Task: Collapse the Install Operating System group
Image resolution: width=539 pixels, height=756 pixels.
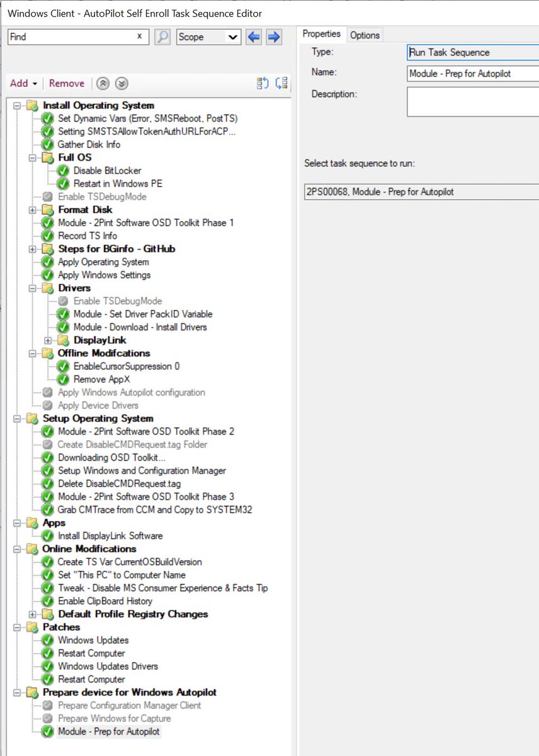Action: pos(17,105)
